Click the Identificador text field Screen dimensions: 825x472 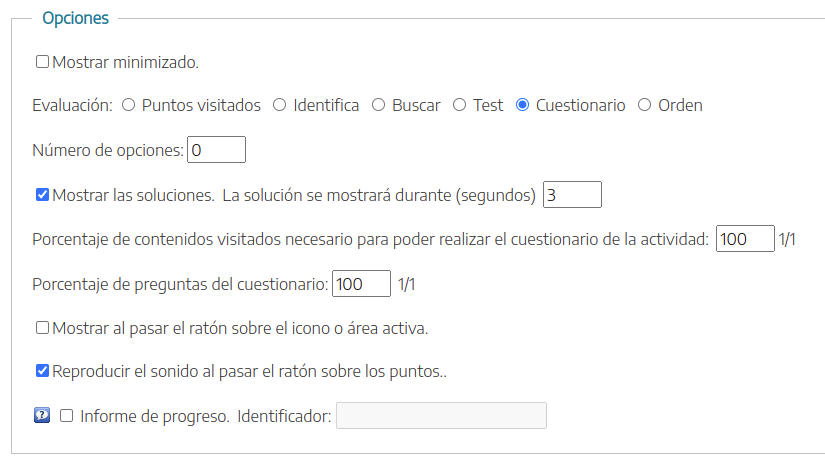point(441,416)
